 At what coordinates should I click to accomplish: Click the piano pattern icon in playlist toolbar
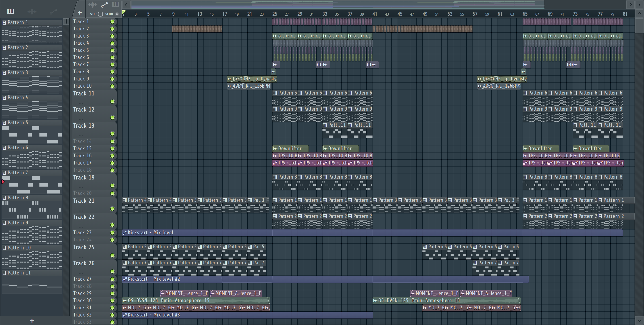(115, 4)
